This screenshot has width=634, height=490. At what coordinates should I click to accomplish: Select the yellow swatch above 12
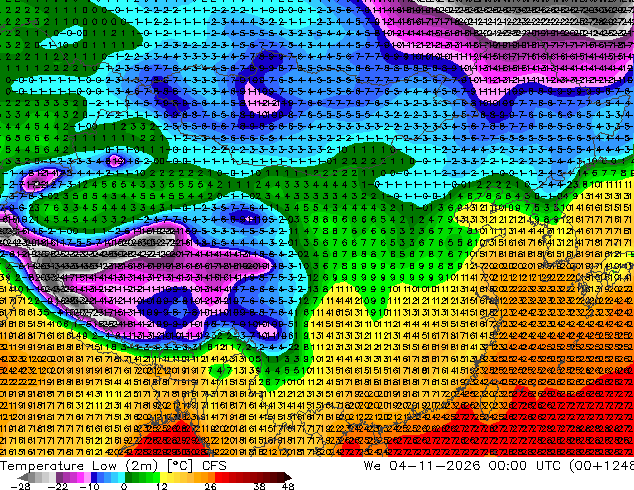163,477
